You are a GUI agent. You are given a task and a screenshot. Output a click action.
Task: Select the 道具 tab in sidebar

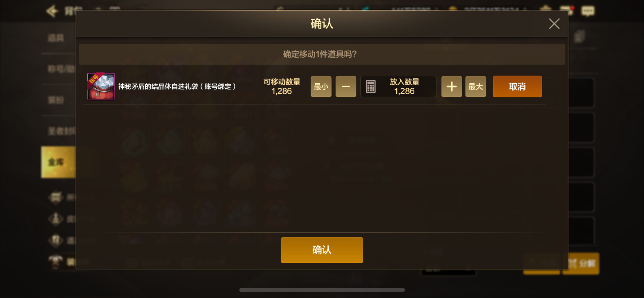(x=56, y=38)
